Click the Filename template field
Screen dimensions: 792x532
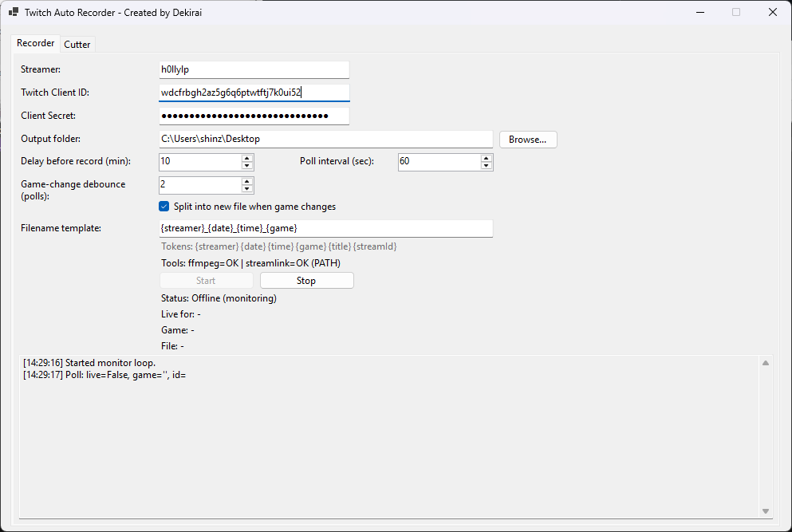[325, 228]
